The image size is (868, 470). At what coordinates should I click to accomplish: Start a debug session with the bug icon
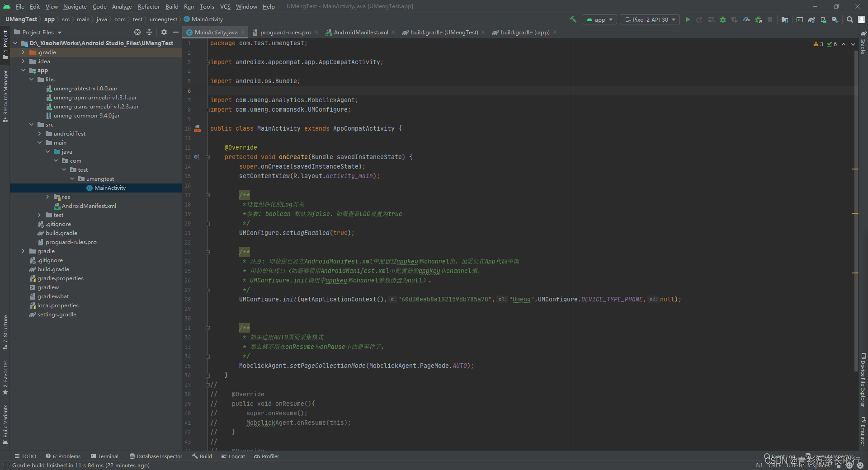722,19
